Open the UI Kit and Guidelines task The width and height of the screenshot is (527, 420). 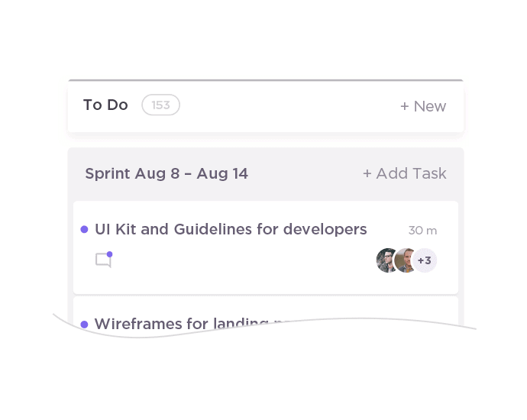click(x=231, y=229)
